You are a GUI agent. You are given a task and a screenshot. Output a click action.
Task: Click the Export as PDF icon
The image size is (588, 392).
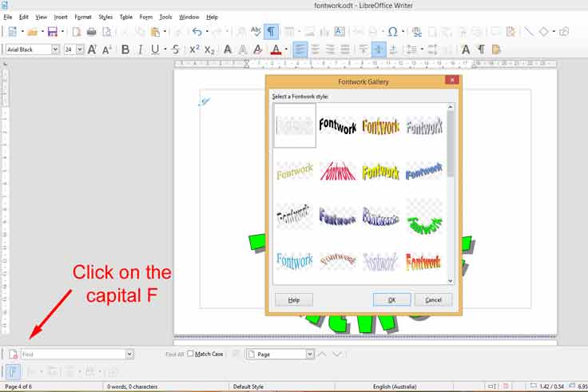click(77, 32)
